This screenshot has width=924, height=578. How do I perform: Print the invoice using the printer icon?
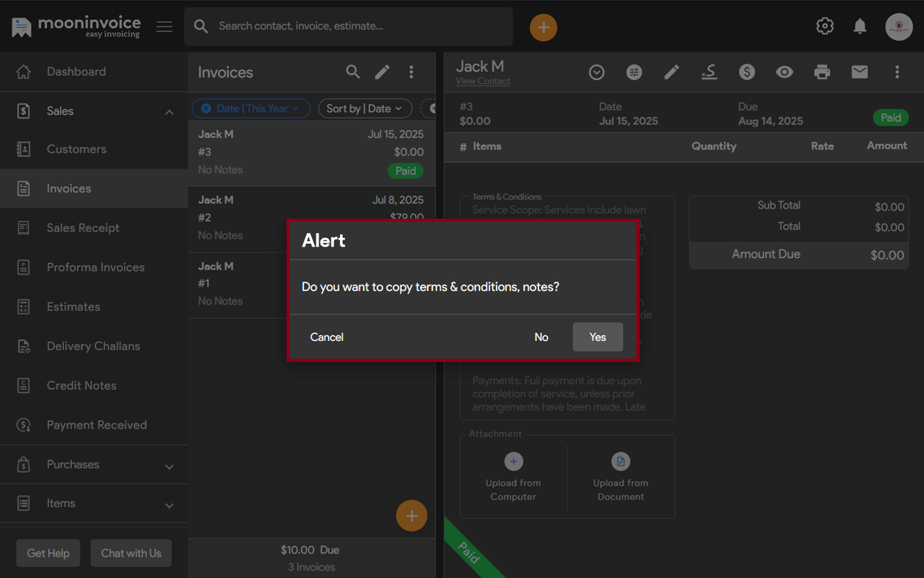pyautogui.click(x=822, y=72)
